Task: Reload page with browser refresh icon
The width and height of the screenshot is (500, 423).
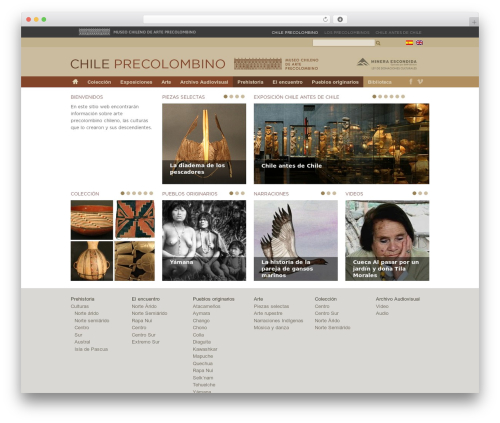Action: click(325, 19)
